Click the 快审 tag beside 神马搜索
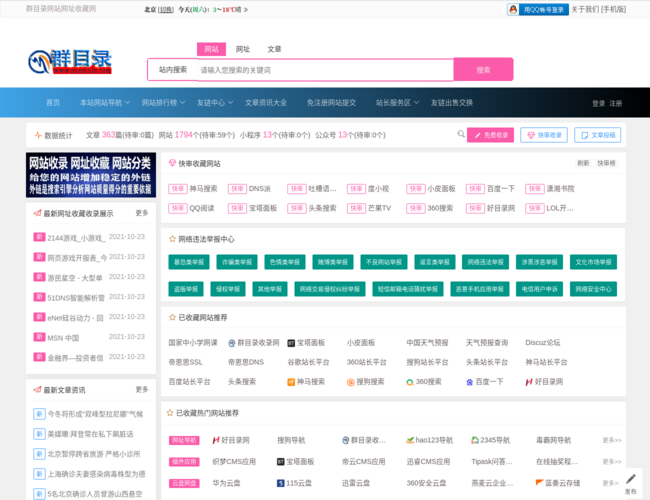 [178, 189]
